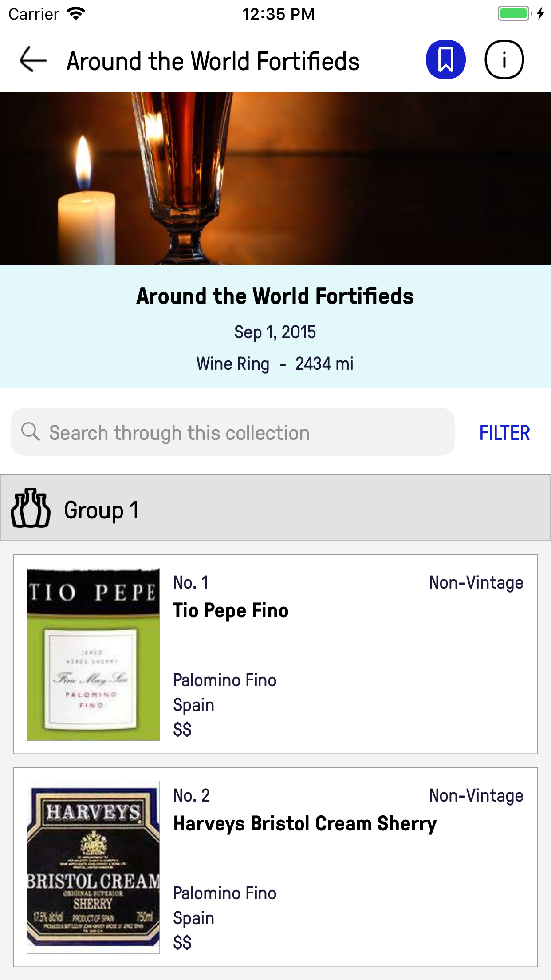The image size is (551, 980).
Task: Open the FILTER options
Action: (504, 433)
